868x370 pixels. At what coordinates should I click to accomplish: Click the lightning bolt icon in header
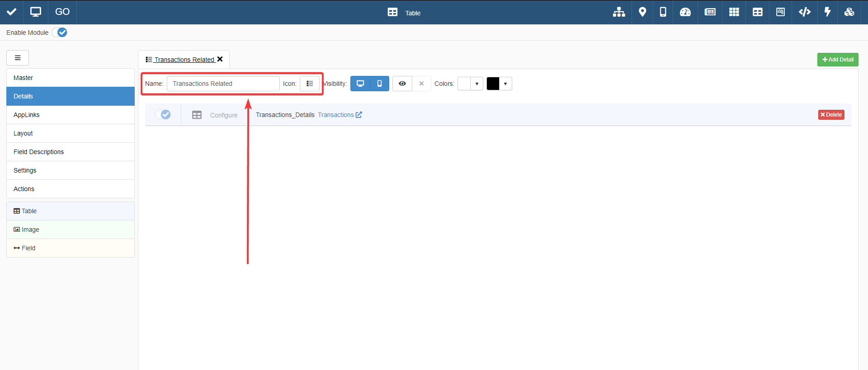pyautogui.click(x=827, y=12)
